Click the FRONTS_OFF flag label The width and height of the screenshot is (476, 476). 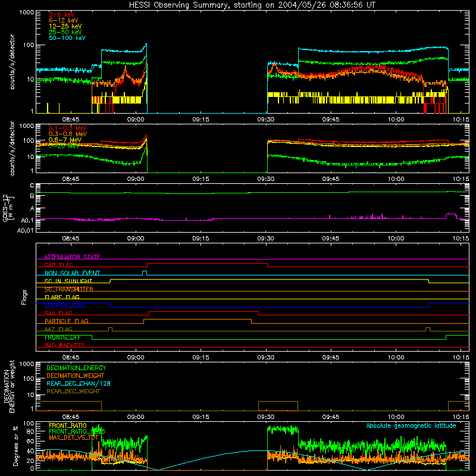62,337
